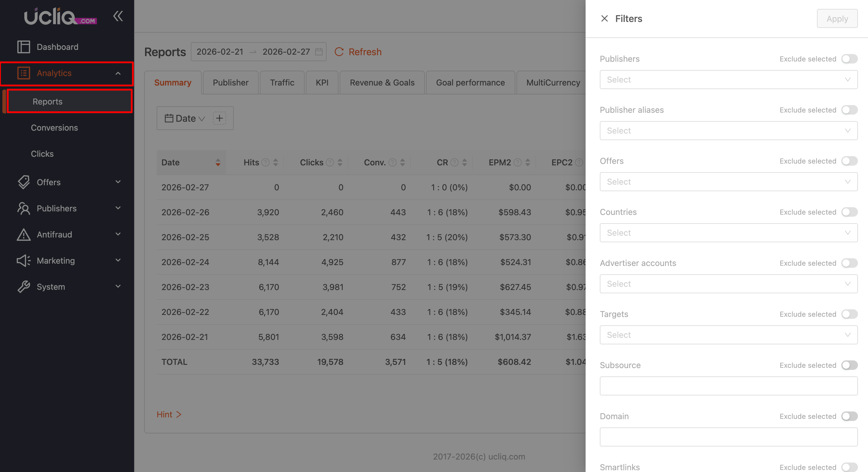The height and width of the screenshot is (472, 868).
Task: Open the Hint link
Action: point(168,414)
